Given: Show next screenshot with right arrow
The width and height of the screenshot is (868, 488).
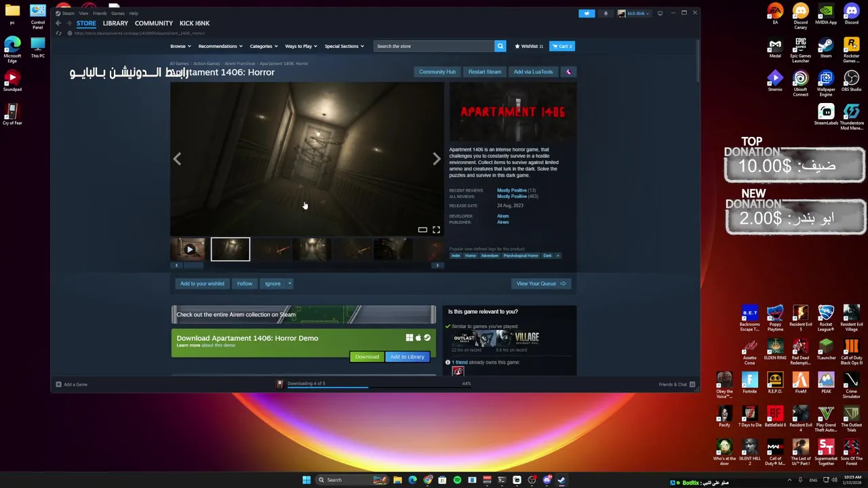Looking at the screenshot, I should click(437, 159).
